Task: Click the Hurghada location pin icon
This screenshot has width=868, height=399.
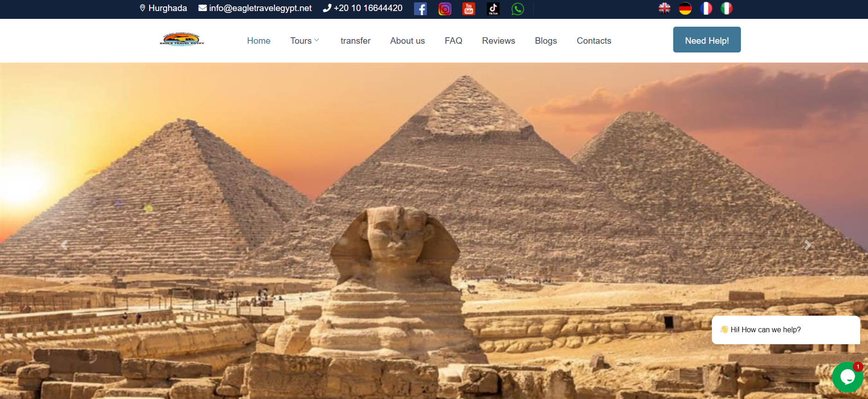Action: (143, 8)
